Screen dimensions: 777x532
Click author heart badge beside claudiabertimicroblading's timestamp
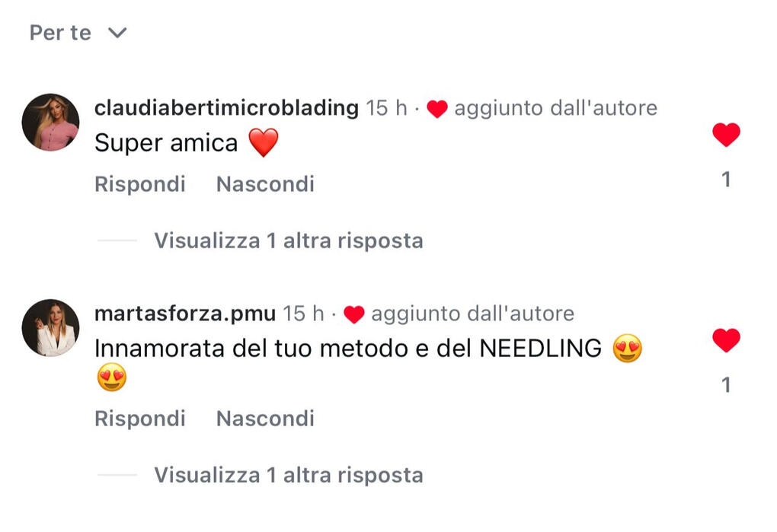437,109
